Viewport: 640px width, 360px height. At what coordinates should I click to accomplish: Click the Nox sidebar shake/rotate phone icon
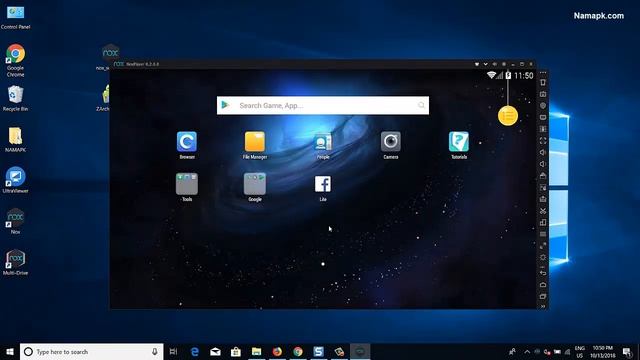(x=543, y=82)
